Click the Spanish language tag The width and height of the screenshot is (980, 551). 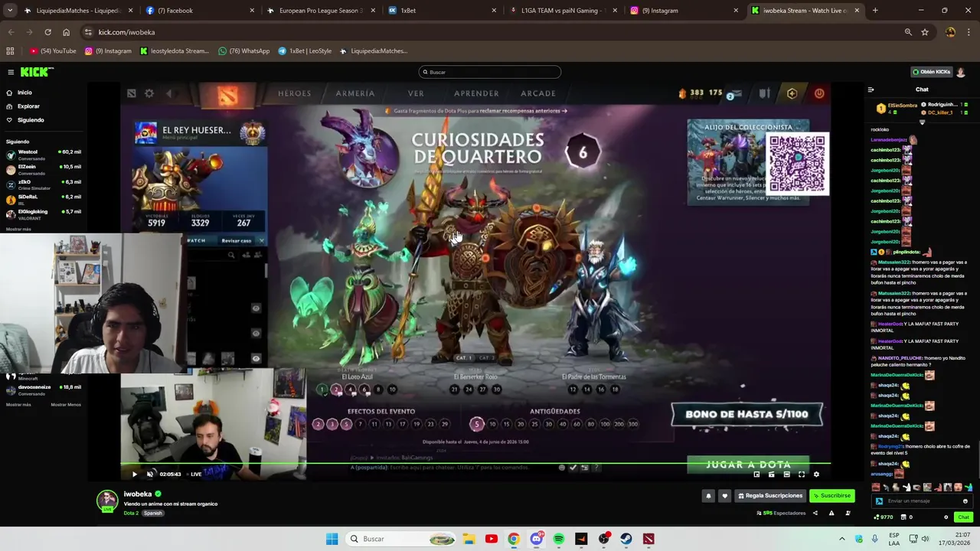click(x=153, y=514)
